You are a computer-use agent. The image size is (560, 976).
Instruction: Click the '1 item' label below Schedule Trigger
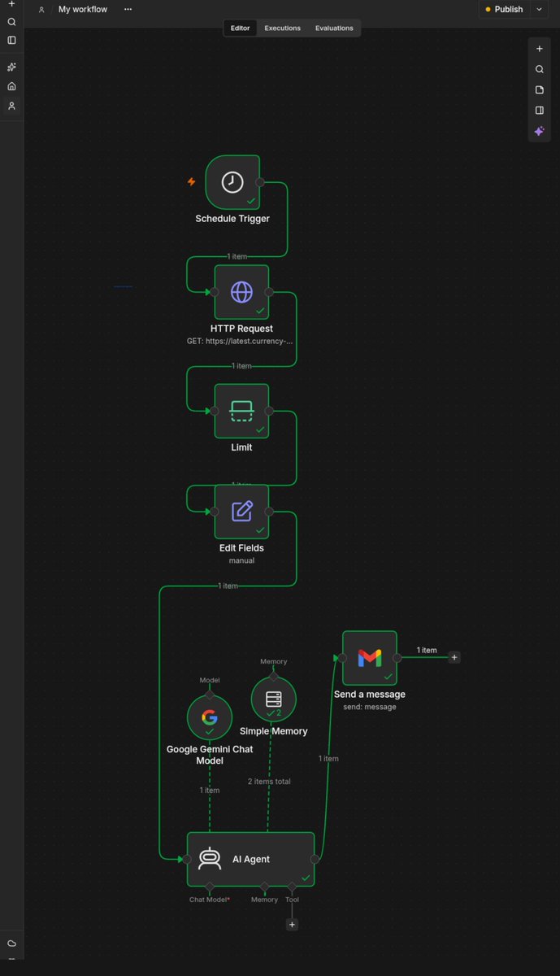click(x=237, y=256)
